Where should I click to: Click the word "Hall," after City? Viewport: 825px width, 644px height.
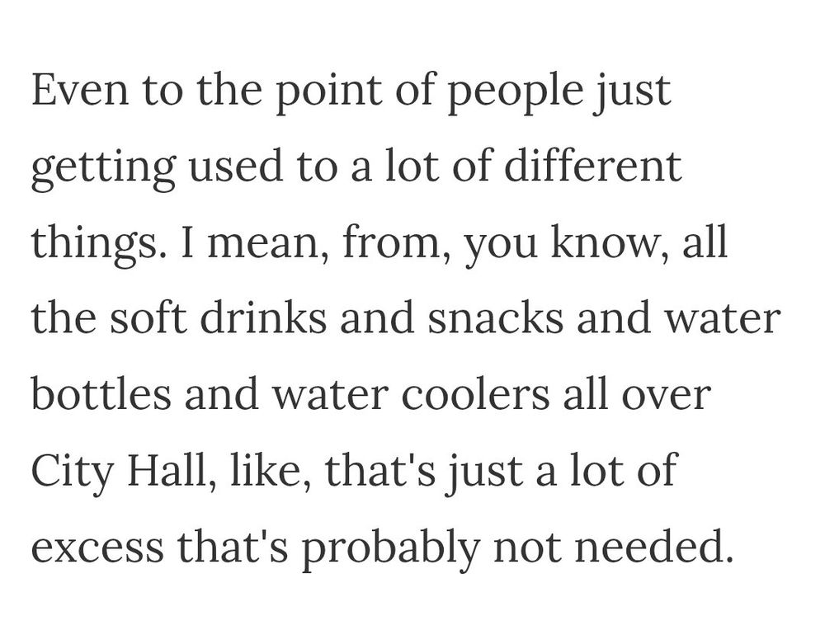point(171,471)
